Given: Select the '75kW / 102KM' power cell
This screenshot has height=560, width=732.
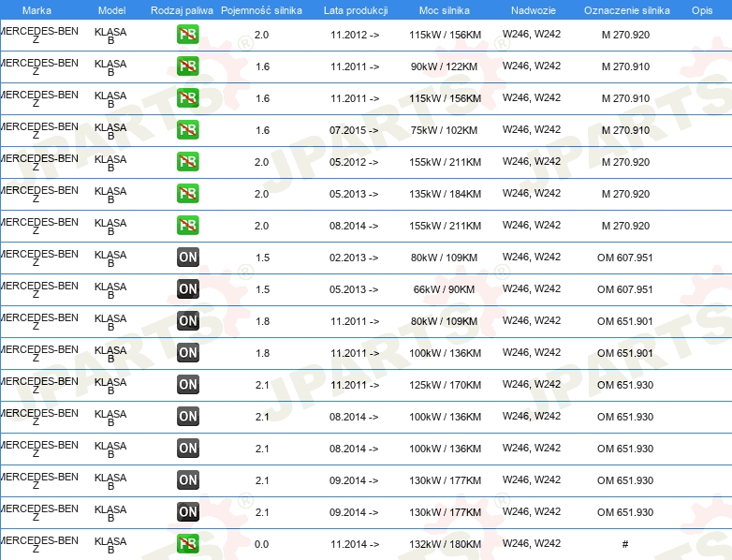Looking at the screenshot, I should [444, 130].
